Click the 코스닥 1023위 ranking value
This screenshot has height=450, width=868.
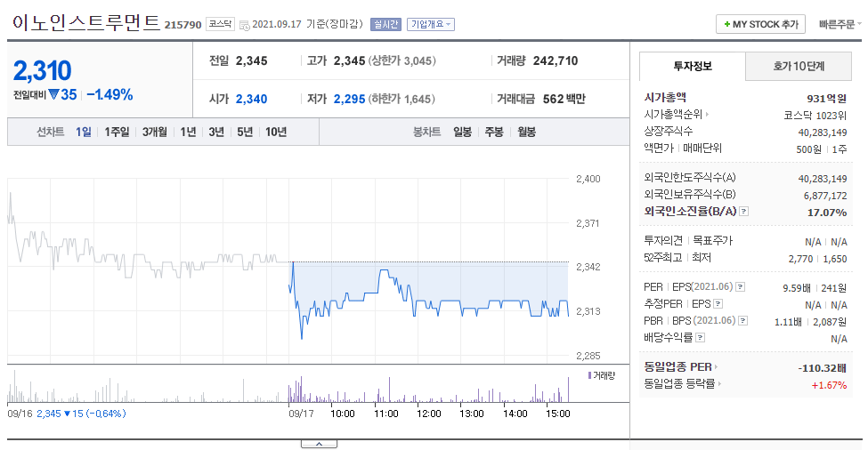pos(815,116)
